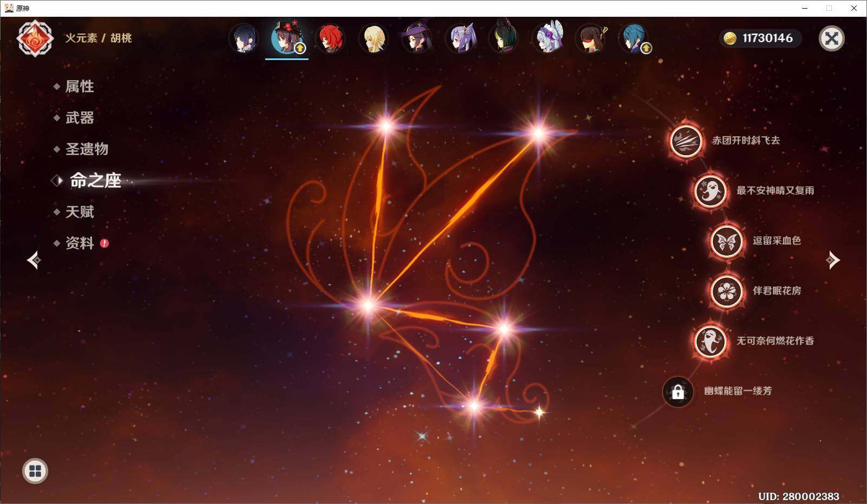Viewport: 867px width, 504px height.
Task: Open the first constellation 赤团开时斜飞去 icon
Action: click(x=686, y=141)
